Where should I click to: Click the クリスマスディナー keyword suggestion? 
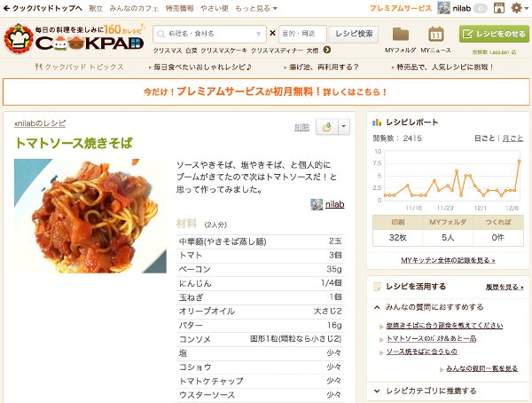pos(277,51)
